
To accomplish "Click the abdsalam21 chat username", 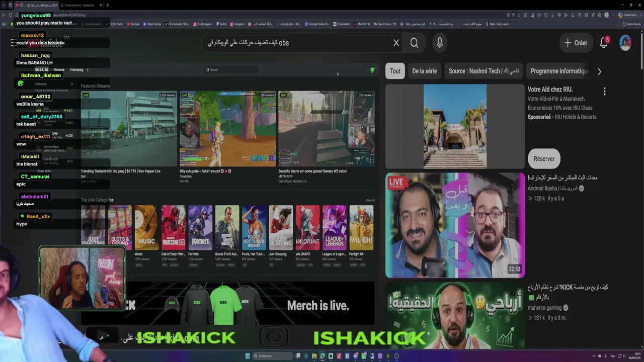I will click(35, 197).
